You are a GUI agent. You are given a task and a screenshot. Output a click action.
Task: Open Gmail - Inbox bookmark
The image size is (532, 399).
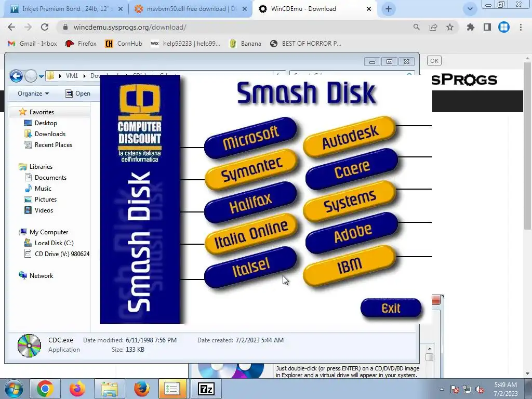(x=32, y=44)
